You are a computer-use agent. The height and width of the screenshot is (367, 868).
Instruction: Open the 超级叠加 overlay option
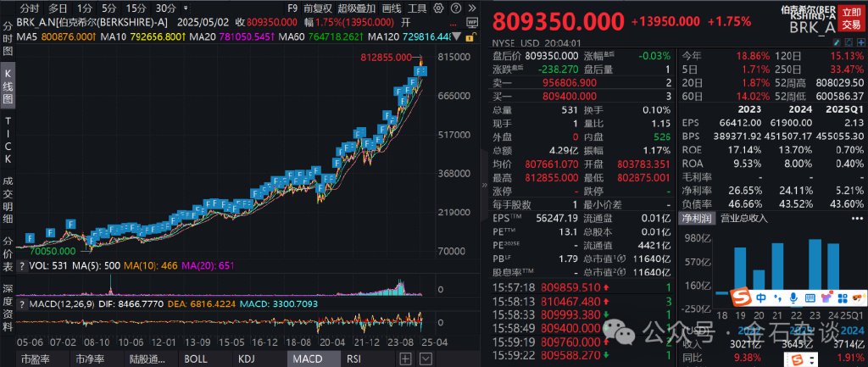tap(357, 8)
